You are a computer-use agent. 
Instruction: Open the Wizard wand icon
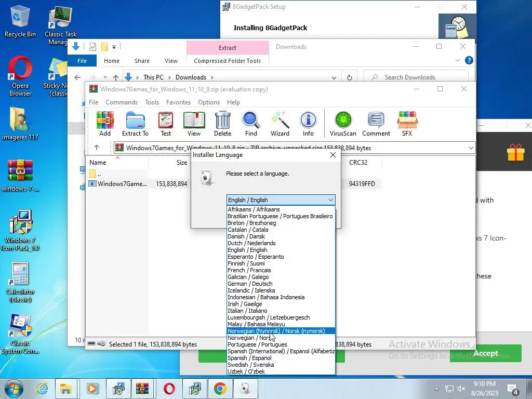tap(280, 124)
